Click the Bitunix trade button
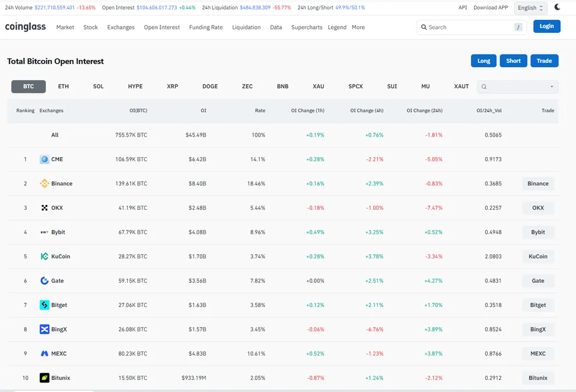Viewport: 576px width, 392px height. pyautogui.click(x=538, y=378)
